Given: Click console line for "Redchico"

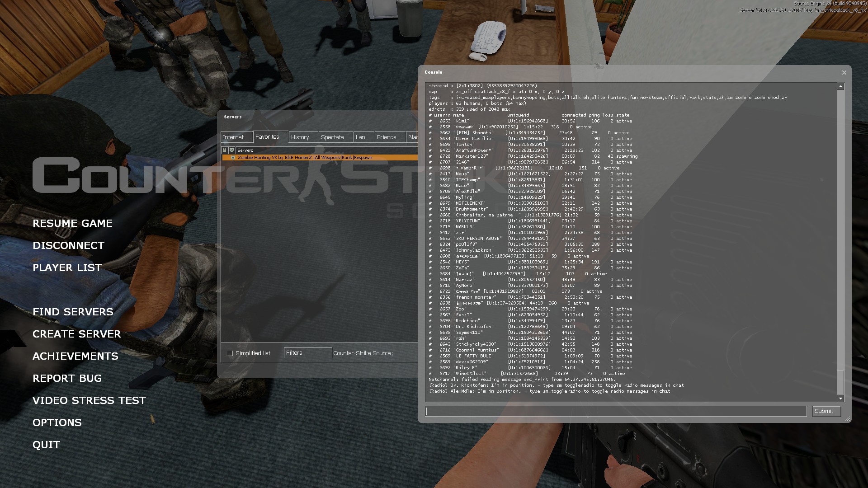Looking at the screenshot, I should coord(531,321).
